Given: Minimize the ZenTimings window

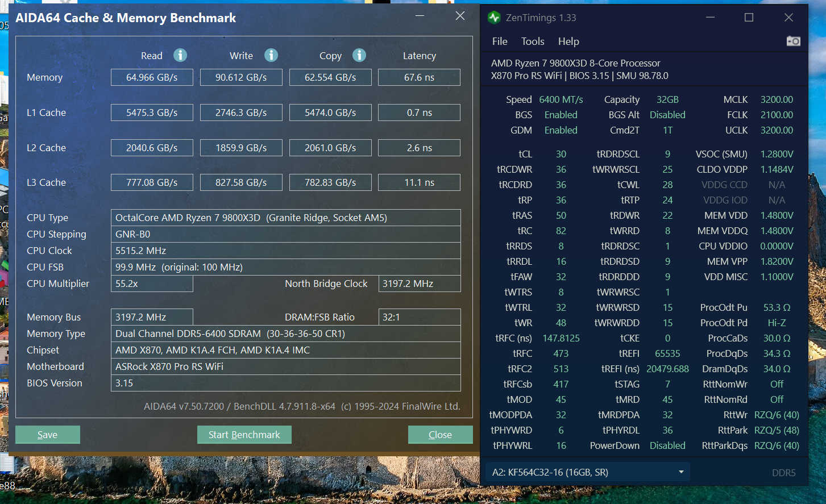Looking at the screenshot, I should coord(711,18).
